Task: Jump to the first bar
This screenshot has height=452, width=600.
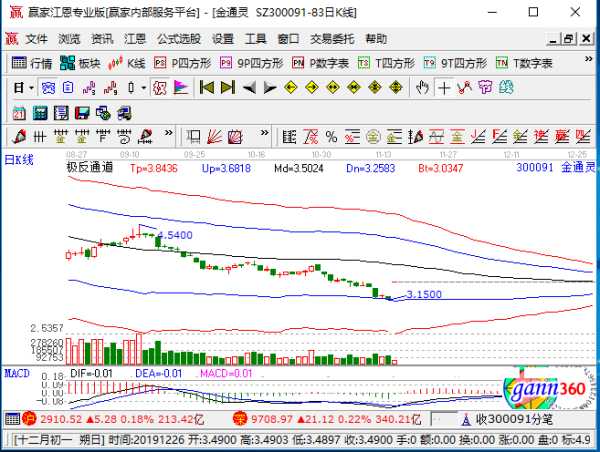Action: pos(207,88)
